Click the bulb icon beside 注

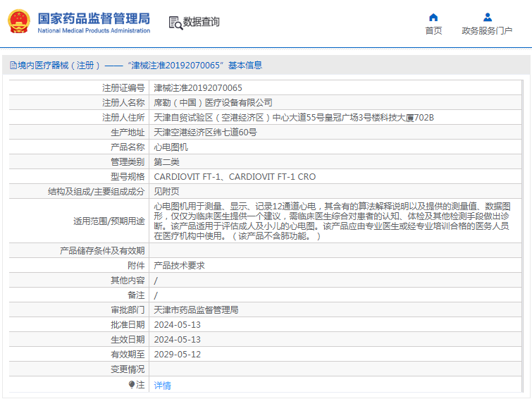(x=132, y=384)
